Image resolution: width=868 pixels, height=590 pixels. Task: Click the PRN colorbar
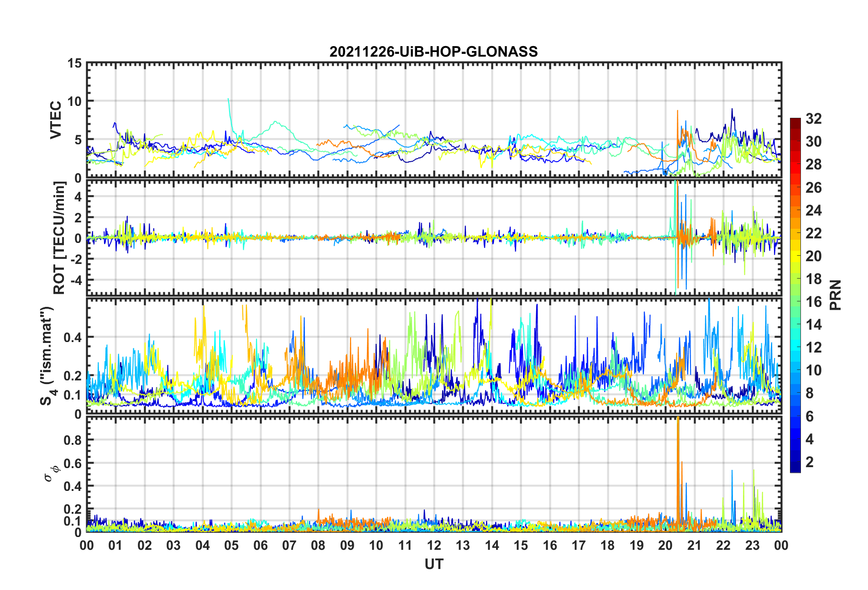(x=795, y=295)
